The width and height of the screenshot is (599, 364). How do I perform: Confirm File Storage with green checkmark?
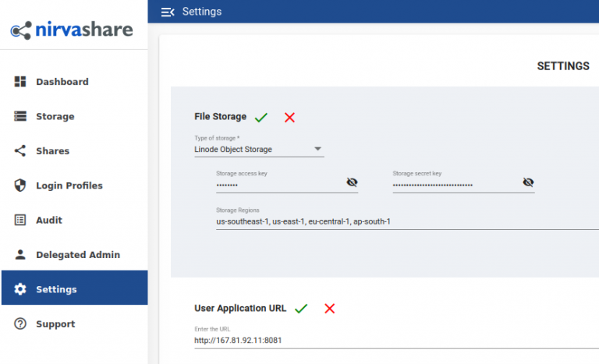pos(261,117)
